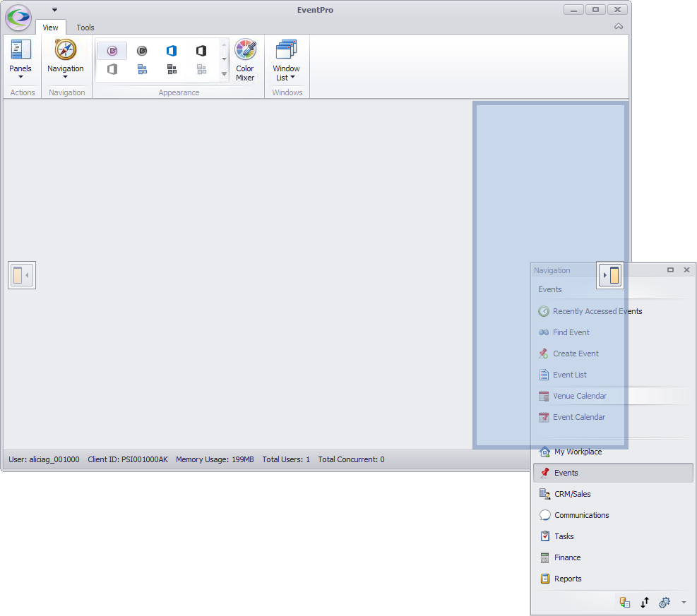Open the Color Mixer

245,61
